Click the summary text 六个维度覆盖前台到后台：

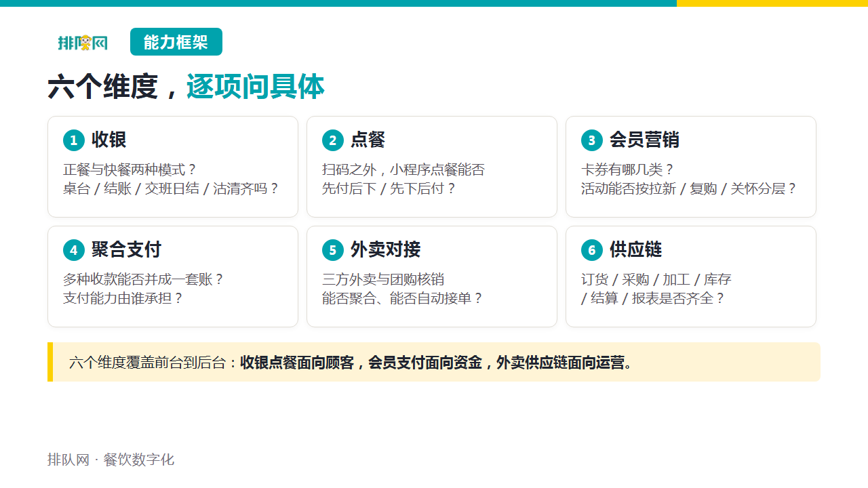(154, 363)
